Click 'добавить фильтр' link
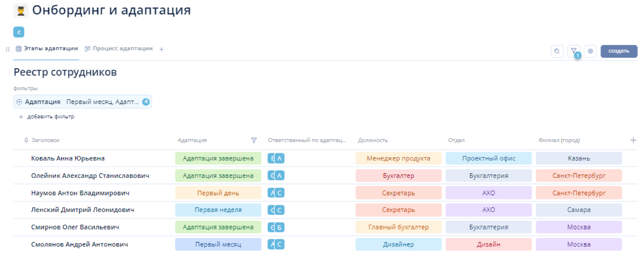The height and width of the screenshot is (255, 644). (50, 117)
